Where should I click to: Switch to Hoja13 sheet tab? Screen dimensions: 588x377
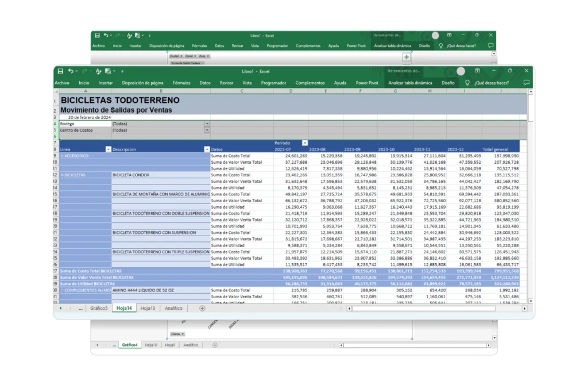click(148, 308)
